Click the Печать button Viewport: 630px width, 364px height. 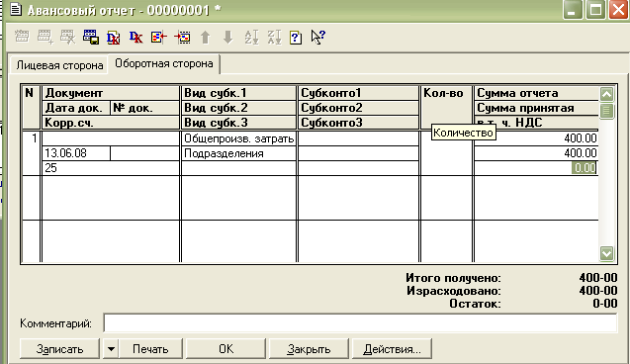(x=150, y=349)
